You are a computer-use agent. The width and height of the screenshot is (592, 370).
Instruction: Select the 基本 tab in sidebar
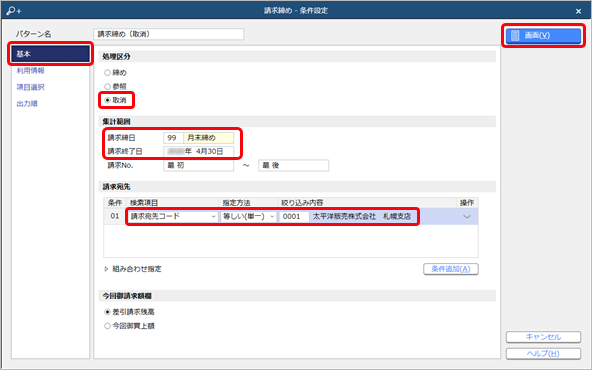click(51, 54)
